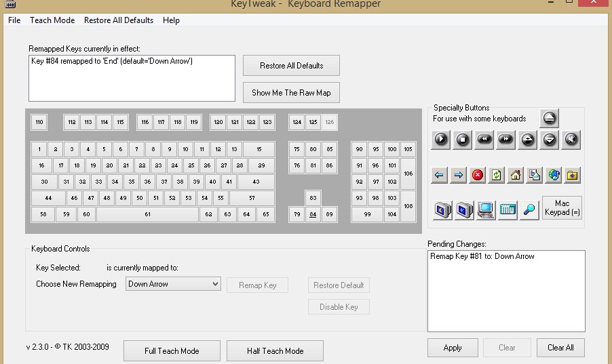Click the Home house icon button
Screen dimensions: 612x364
pyautogui.click(x=515, y=175)
